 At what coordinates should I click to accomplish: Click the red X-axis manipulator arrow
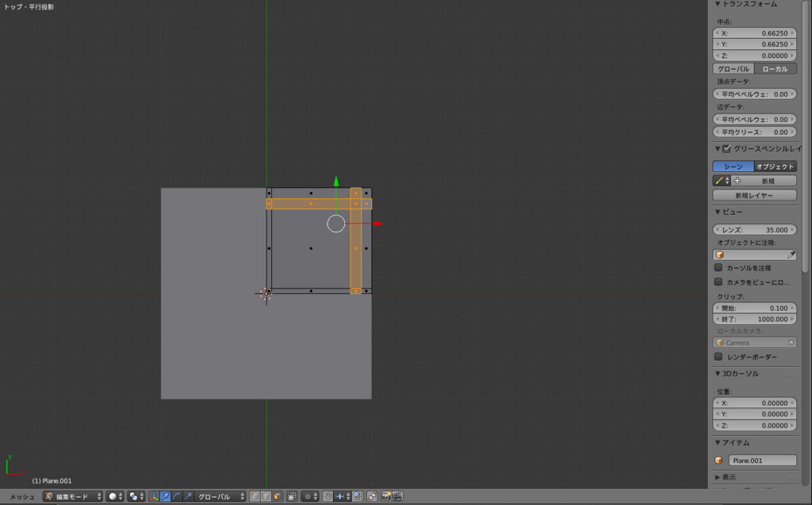(x=378, y=224)
